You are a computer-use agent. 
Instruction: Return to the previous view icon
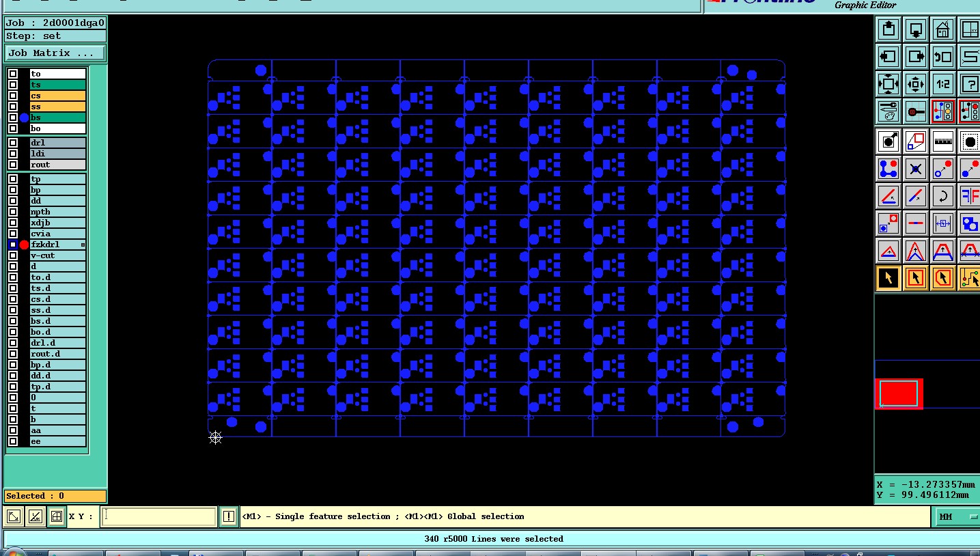(x=943, y=57)
